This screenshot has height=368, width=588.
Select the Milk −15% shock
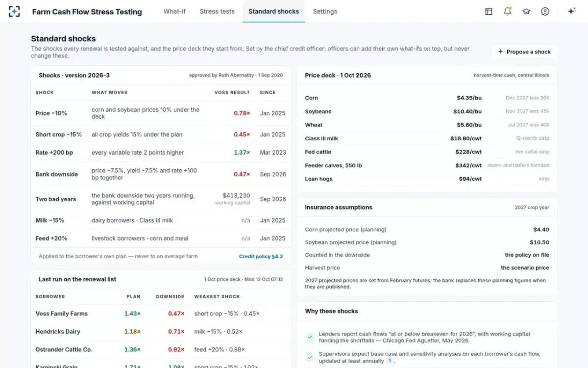click(x=161, y=220)
